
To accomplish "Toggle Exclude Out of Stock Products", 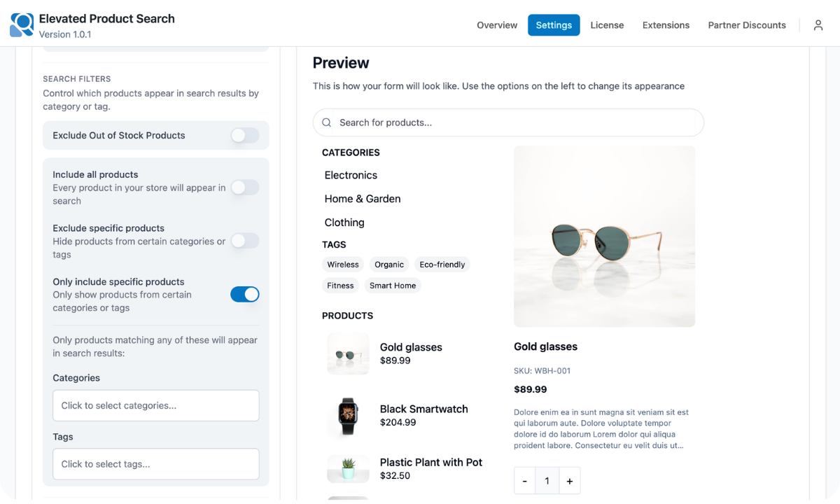I will click(x=245, y=135).
